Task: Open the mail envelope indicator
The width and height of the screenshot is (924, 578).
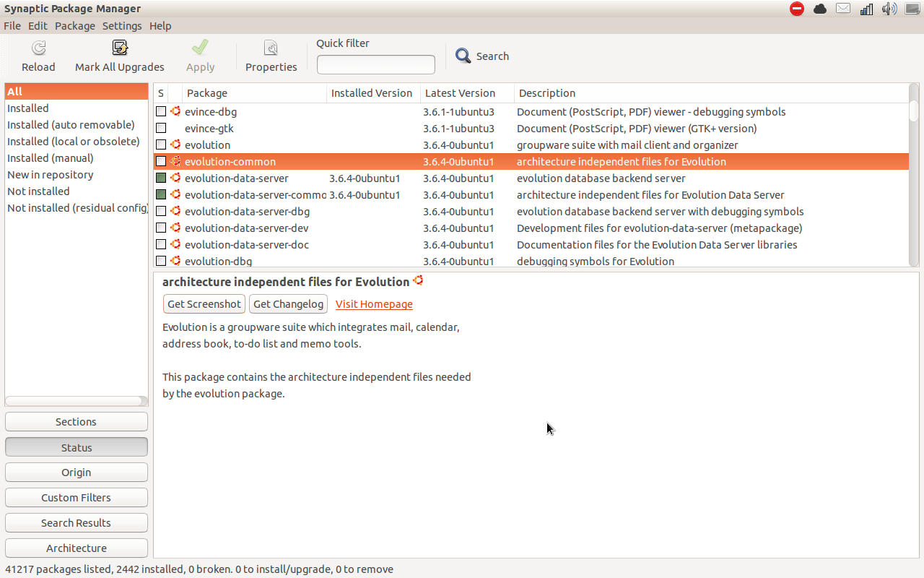Action: click(843, 9)
